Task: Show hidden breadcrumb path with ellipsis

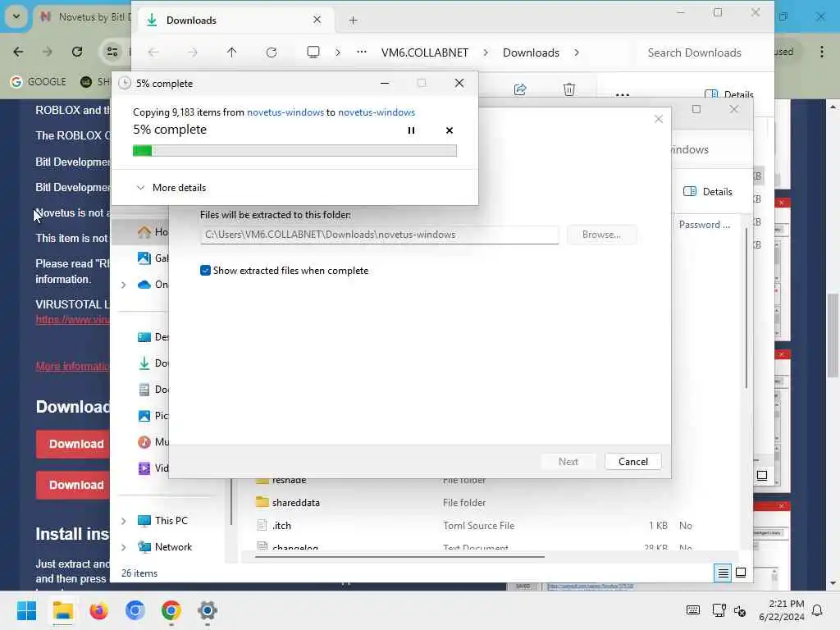Action: (362, 52)
